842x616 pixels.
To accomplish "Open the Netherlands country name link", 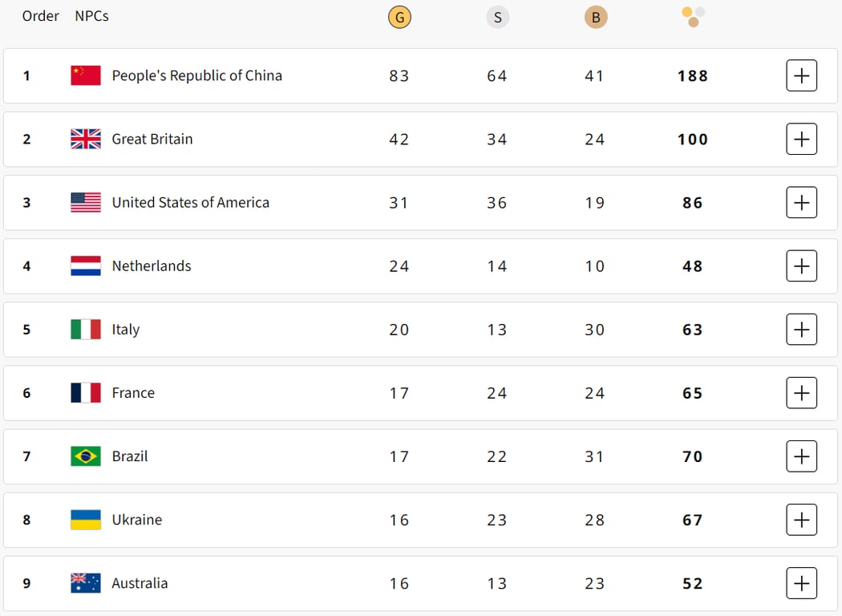I will click(x=152, y=266).
